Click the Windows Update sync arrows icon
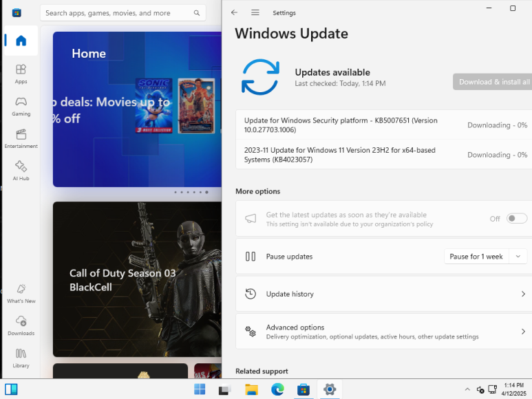Screen dimensions: 532x399 (260, 77)
